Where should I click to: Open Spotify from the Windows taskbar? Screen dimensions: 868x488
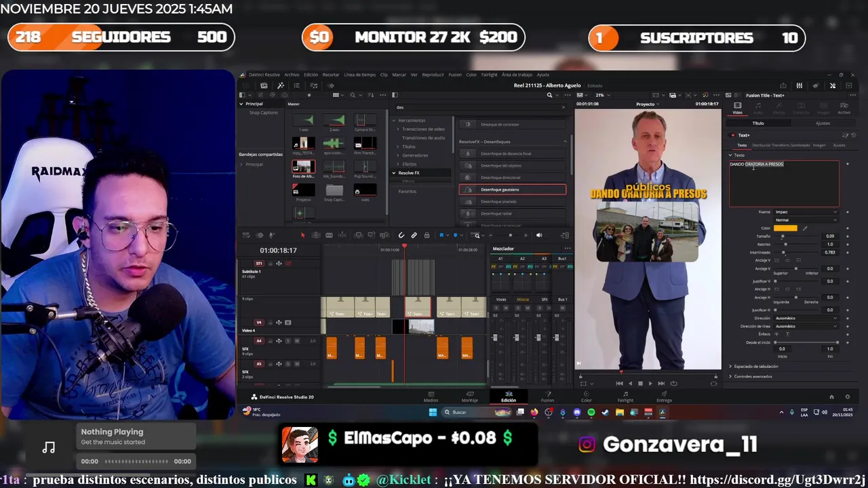(591, 412)
